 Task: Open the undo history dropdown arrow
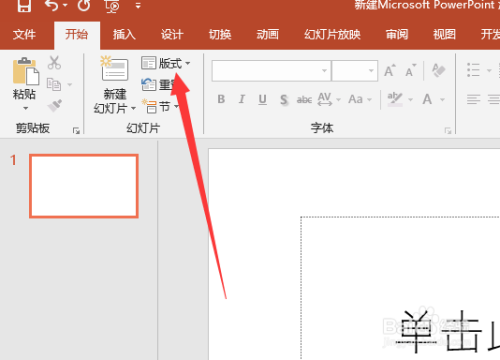65,6
